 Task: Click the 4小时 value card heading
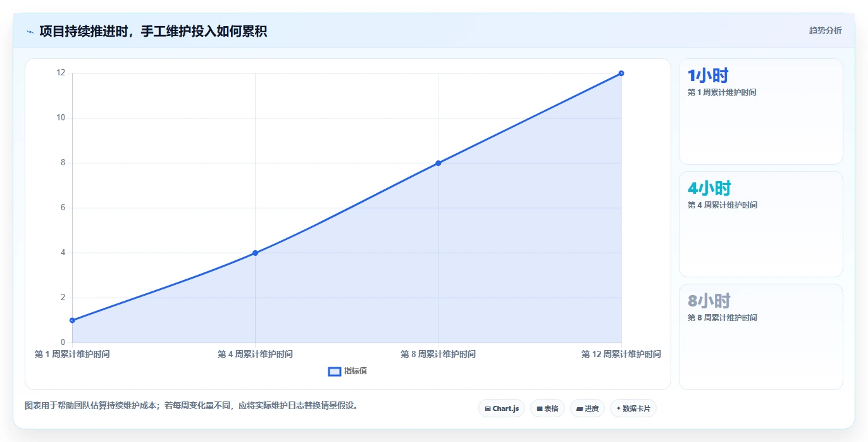tap(709, 188)
